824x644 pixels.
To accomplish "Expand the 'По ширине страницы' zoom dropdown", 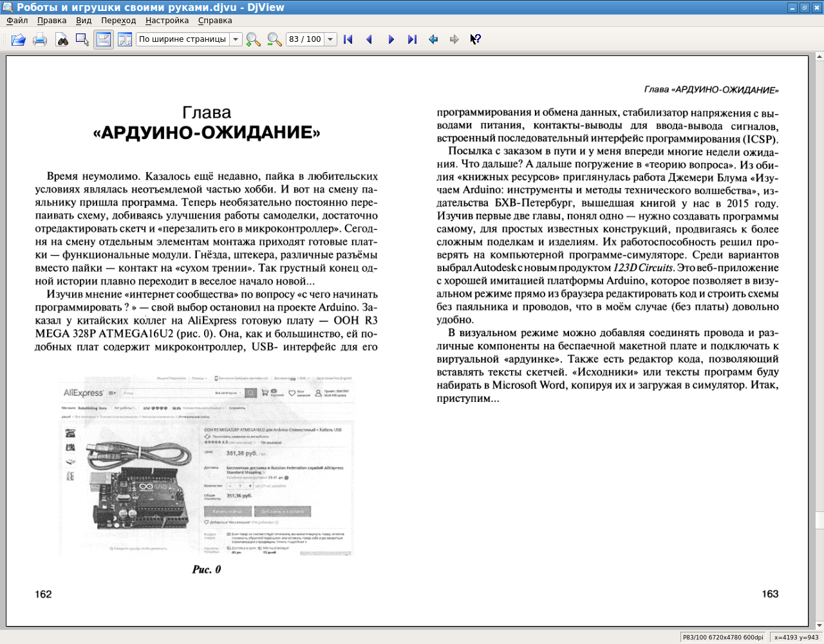I will pyautogui.click(x=236, y=39).
